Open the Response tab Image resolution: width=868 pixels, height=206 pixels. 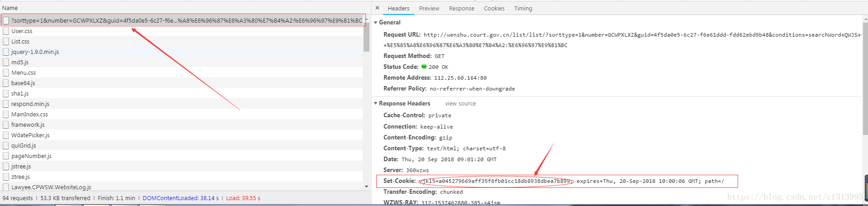(x=462, y=8)
